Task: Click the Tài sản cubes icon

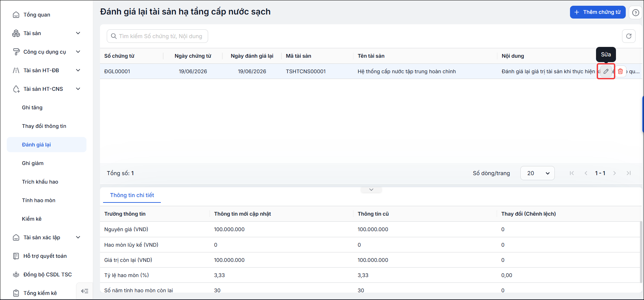Action: [16, 33]
